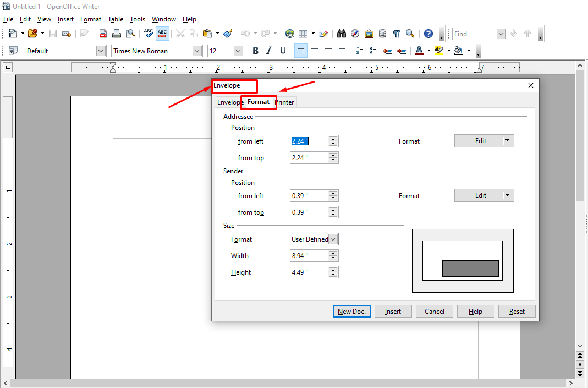Image resolution: width=588 pixels, height=388 pixels.
Task: Switch to the Printer tab
Action: tap(285, 102)
